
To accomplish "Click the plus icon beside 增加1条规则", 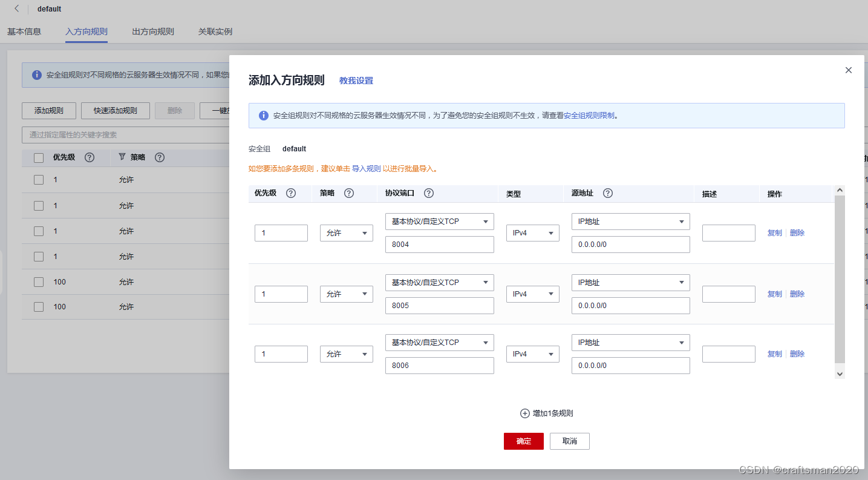I will (524, 413).
